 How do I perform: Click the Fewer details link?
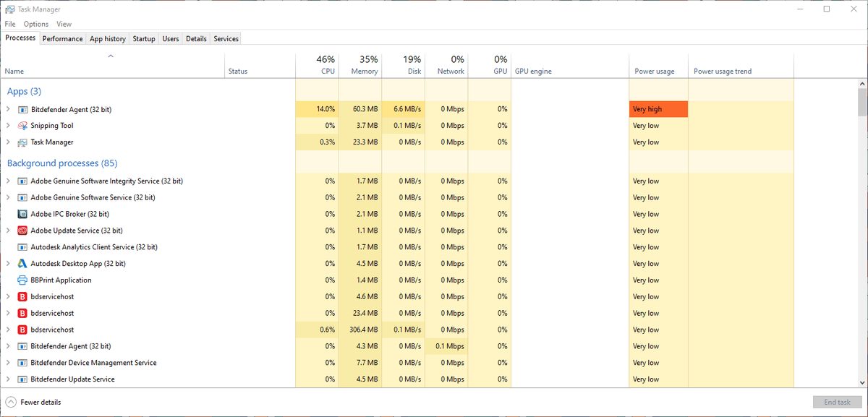(x=41, y=402)
